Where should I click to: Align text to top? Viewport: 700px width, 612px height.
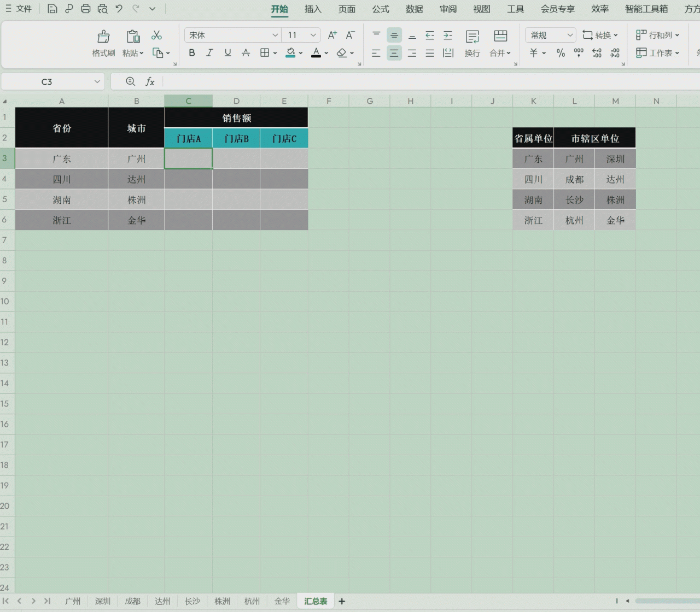[376, 35]
